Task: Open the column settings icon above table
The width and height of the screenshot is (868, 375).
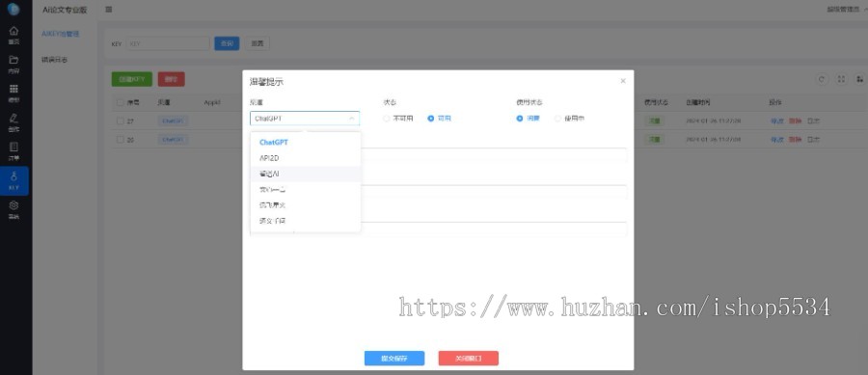Action: 859,79
